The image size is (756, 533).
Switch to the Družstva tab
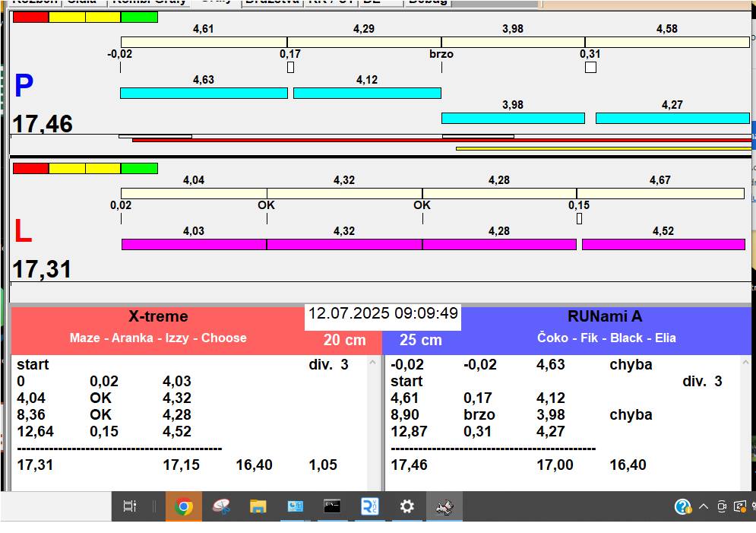pyautogui.click(x=272, y=2)
